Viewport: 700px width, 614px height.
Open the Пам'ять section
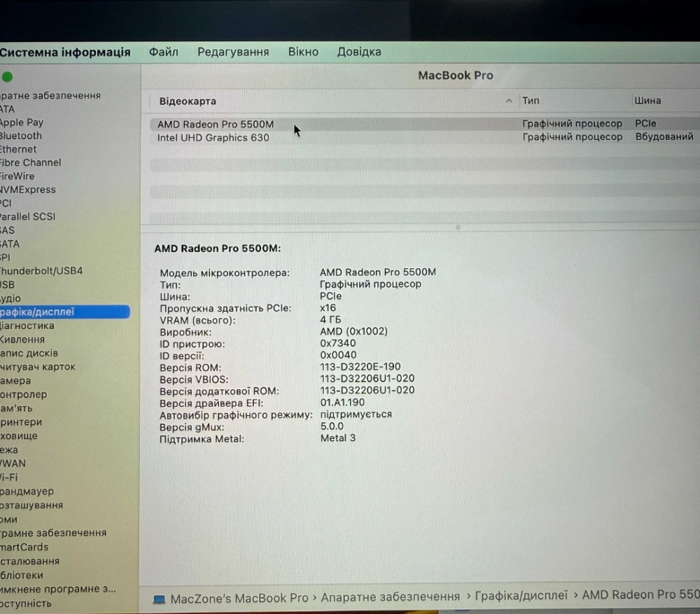tap(18, 408)
